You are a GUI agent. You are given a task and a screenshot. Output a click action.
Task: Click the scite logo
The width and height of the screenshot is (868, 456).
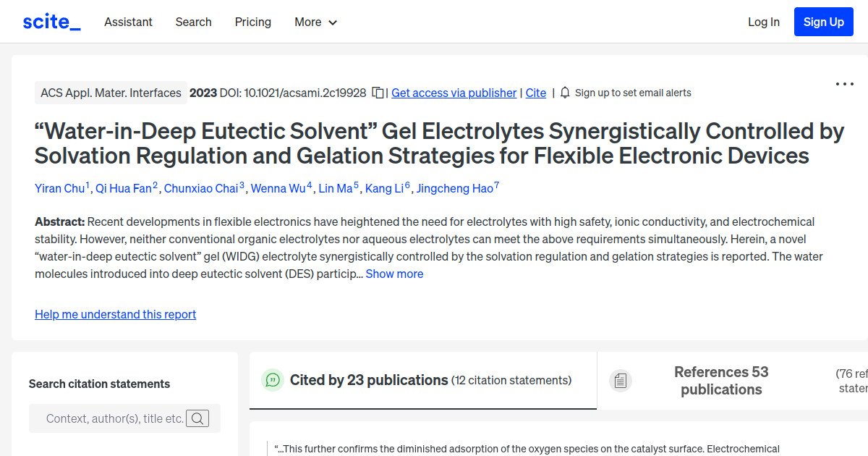(x=51, y=21)
